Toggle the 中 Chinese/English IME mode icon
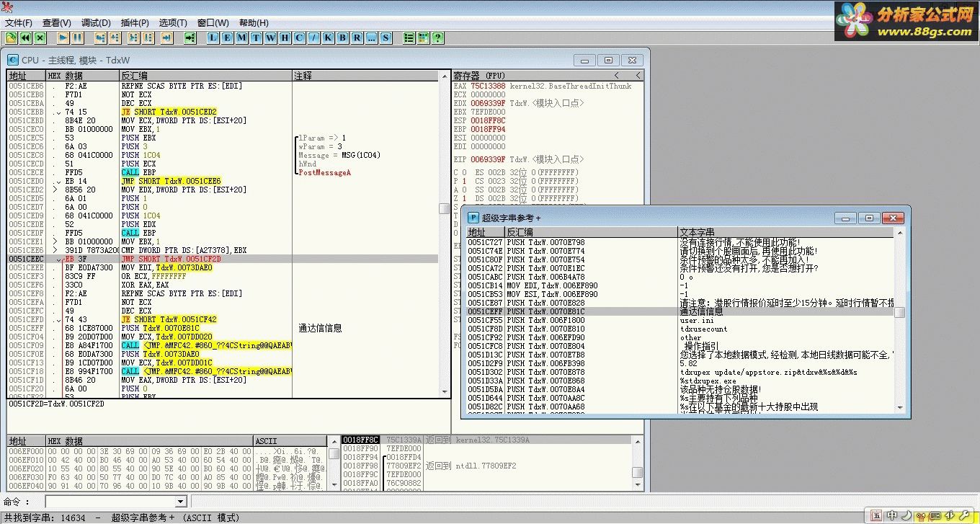 tap(891, 515)
